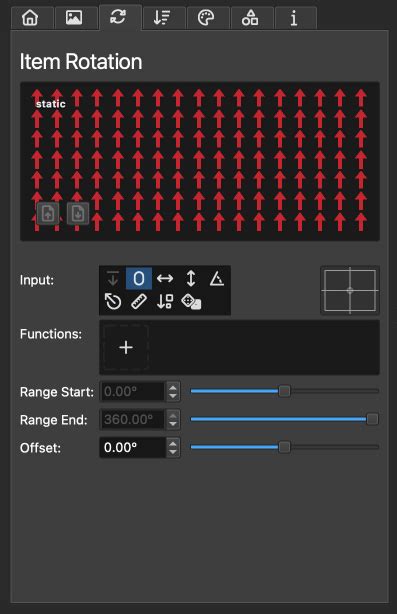
Task: Increase Range End with up stepper
Action: 173,415
